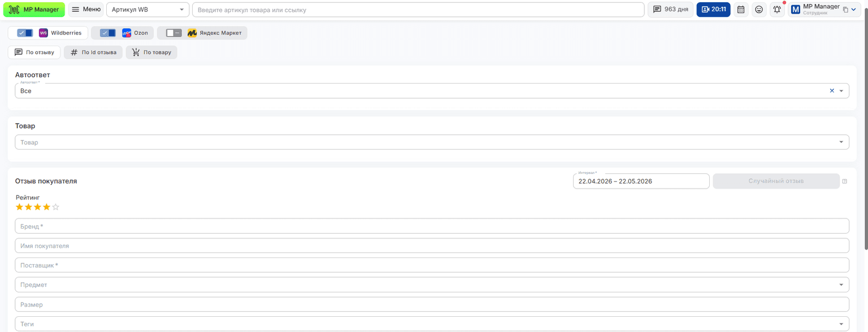Enable the Яндекс Маркет switch
The width and height of the screenshot is (868, 332).
click(173, 33)
